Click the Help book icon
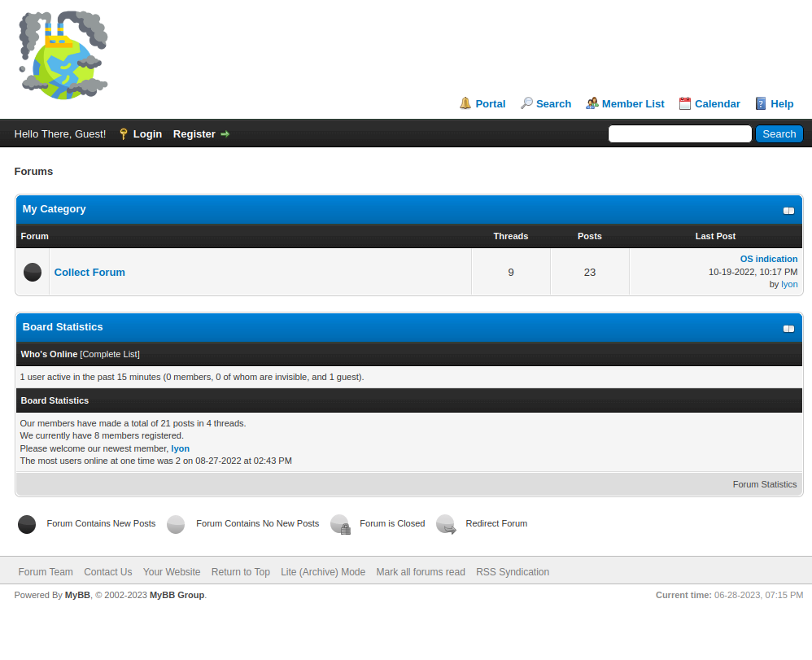Screen dimensions: 812x660 761,103
